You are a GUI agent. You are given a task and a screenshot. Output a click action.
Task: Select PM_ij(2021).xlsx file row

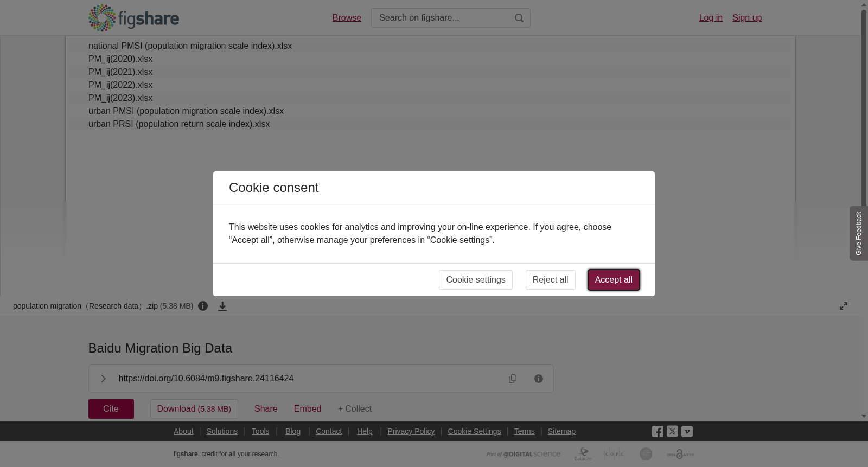click(430, 72)
